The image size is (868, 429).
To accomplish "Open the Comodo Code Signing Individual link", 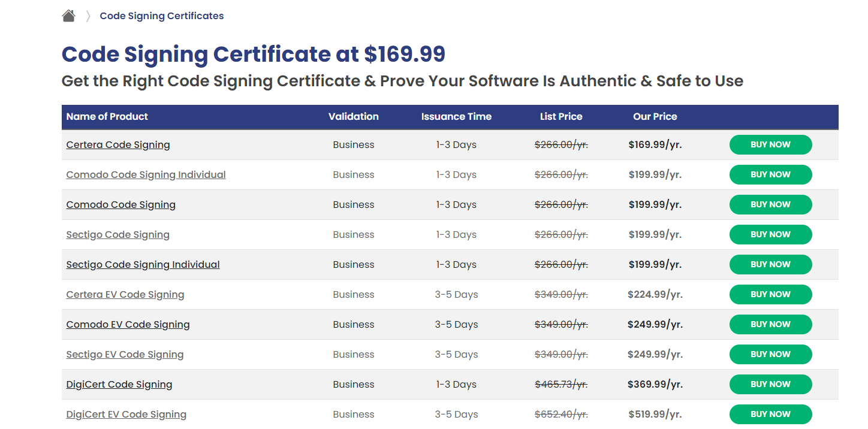I will pyautogui.click(x=146, y=174).
